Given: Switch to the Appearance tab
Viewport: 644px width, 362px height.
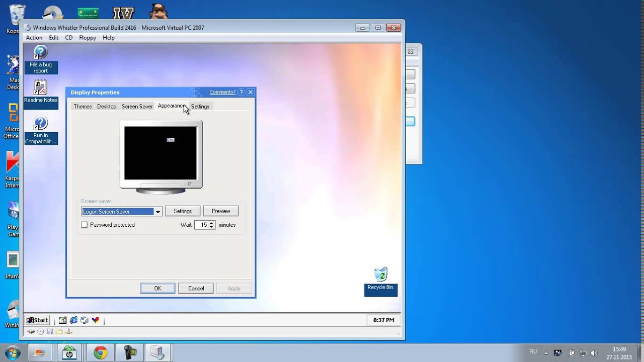Looking at the screenshot, I should tap(172, 106).
